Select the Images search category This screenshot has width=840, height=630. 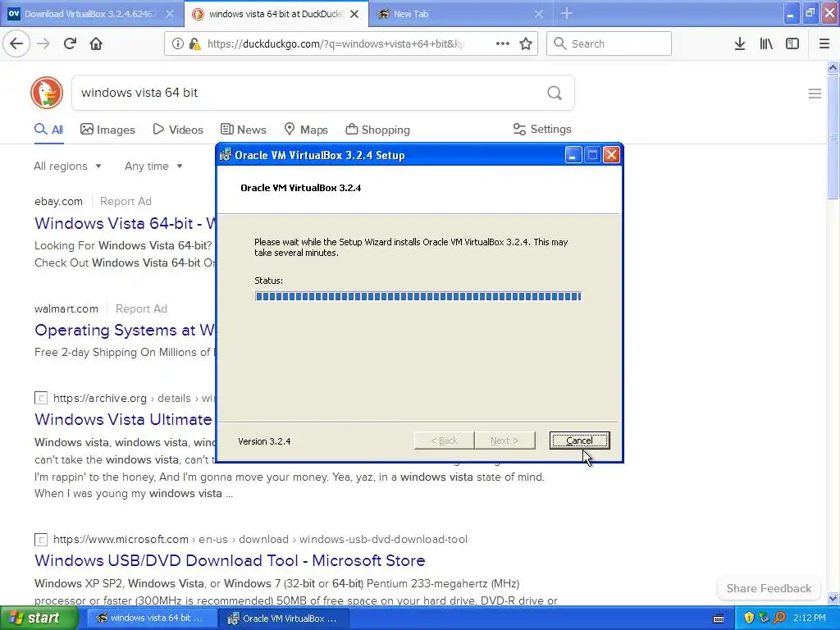tap(107, 130)
